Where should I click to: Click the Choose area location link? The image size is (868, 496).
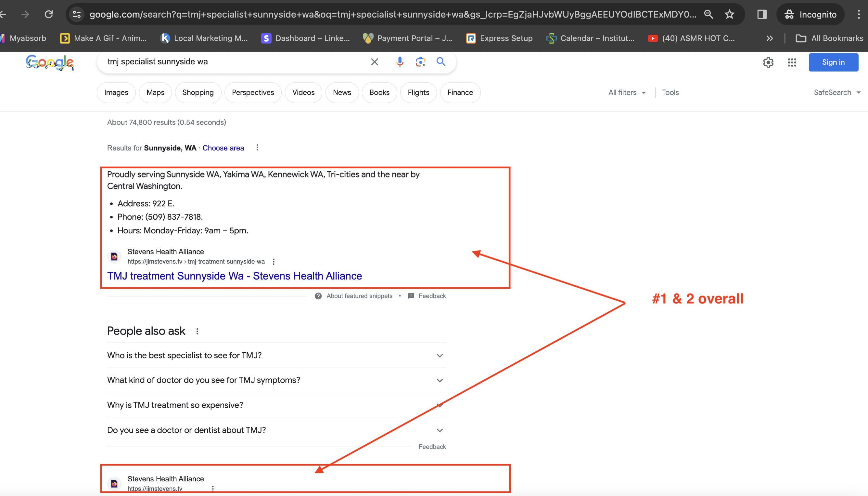[x=223, y=148]
